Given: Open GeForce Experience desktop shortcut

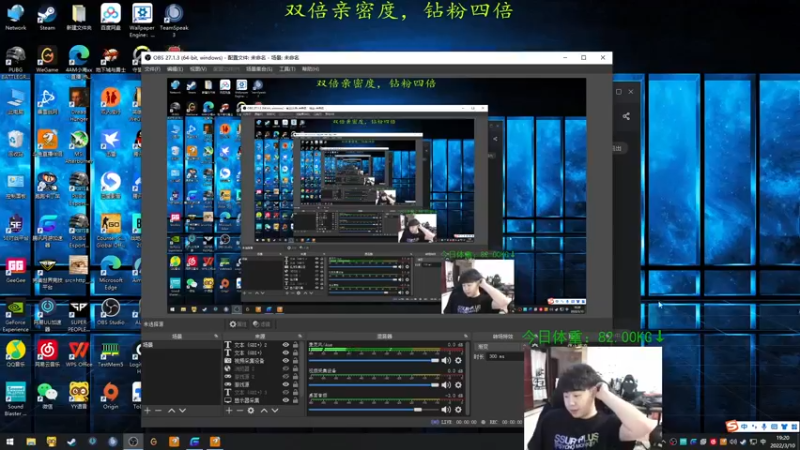Looking at the screenshot, I should (x=15, y=315).
